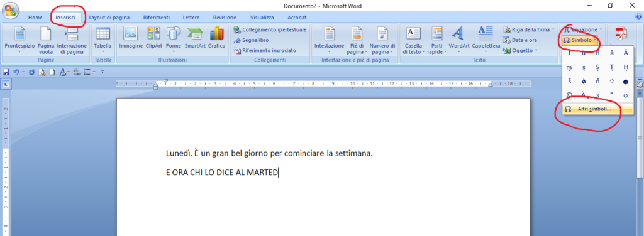Open the Acrobat tab

(297, 18)
